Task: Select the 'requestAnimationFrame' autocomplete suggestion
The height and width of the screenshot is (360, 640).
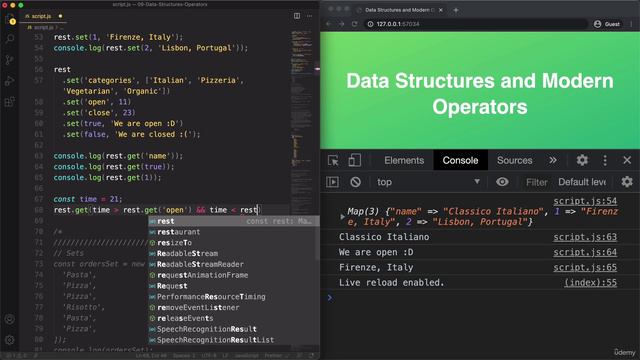Action: coord(233,275)
